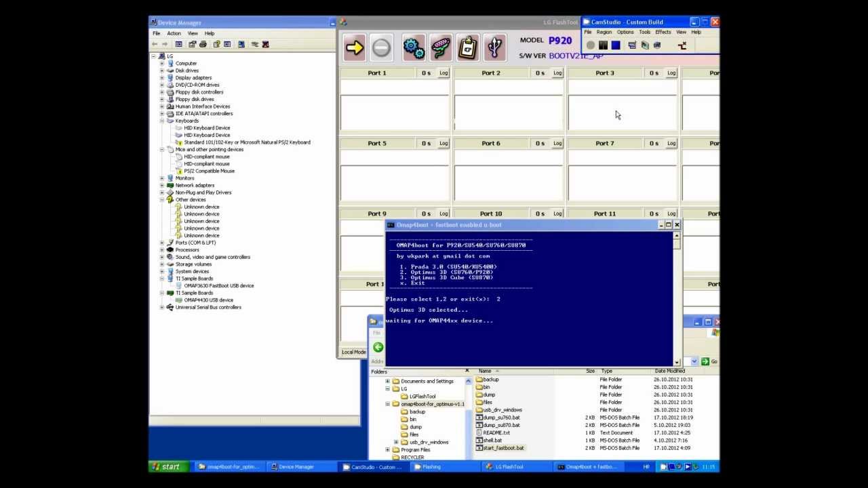Viewport: 868px width, 488px height.
Task: Click the grey stop icon in LG FlashTool
Action: 381,47
